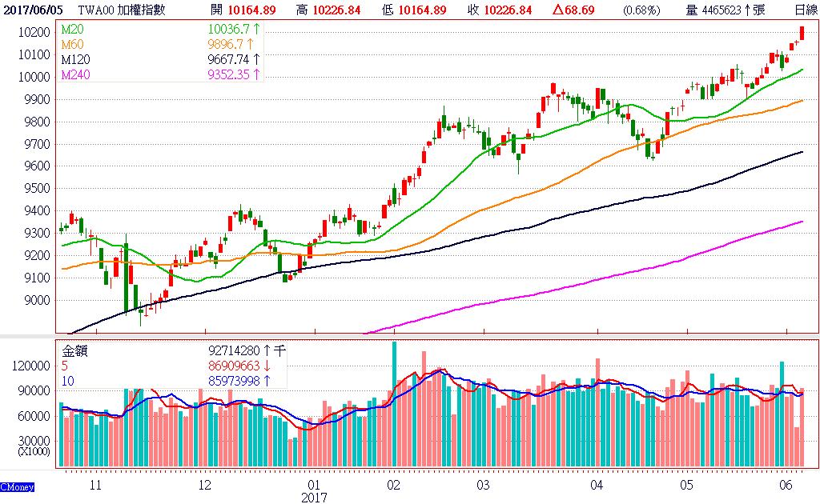Click the 120000 volume axis label
The height and width of the screenshot is (504, 820).
pyautogui.click(x=31, y=366)
